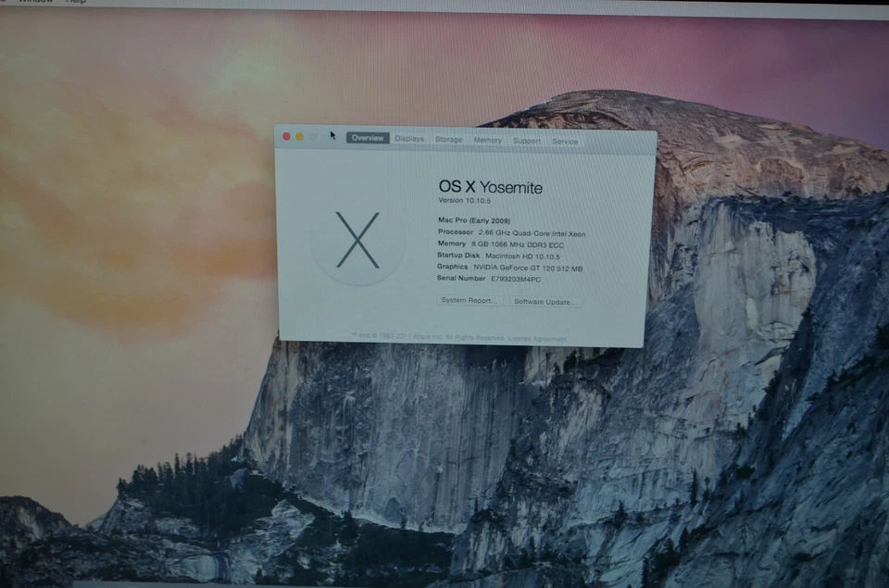Click the 8 GB 1066 MHz DDR3 ECC text
Screen dimensions: 889x588
coord(518,245)
